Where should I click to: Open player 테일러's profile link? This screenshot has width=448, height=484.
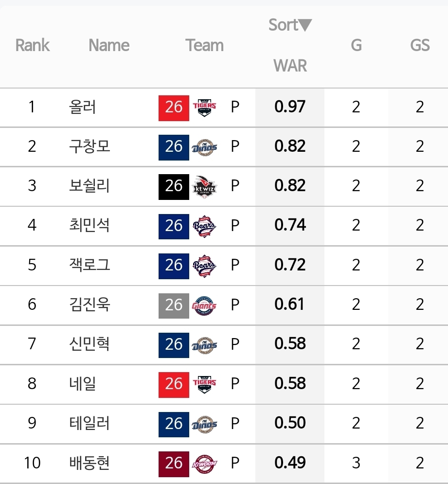(x=89, y=423)
